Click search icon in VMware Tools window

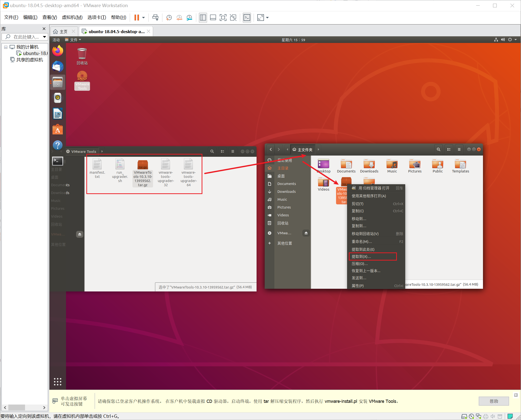[212, 151]
